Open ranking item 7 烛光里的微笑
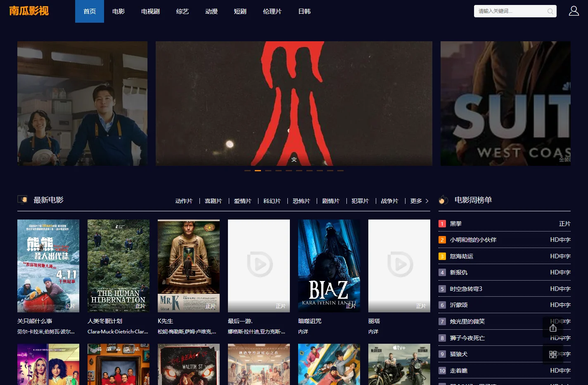Screen dimensions: 588x385 pyautogui.click(x=505, y=321)
